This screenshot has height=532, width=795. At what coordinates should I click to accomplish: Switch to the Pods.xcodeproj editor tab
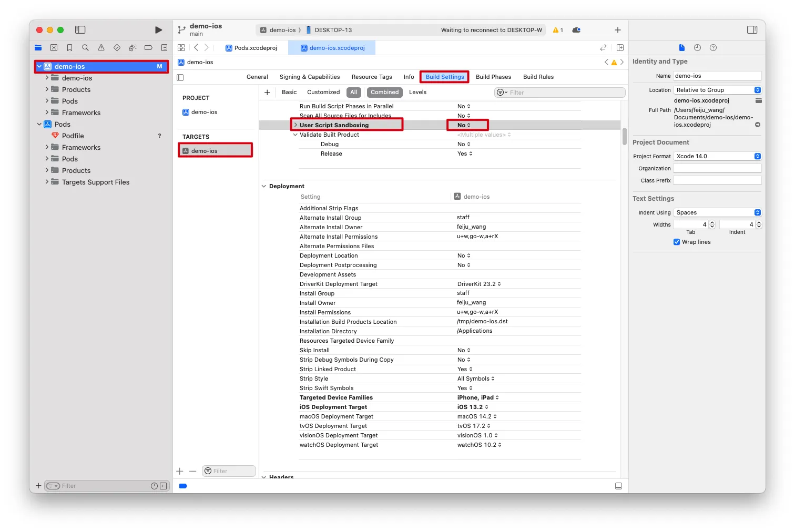pos(251,48)
